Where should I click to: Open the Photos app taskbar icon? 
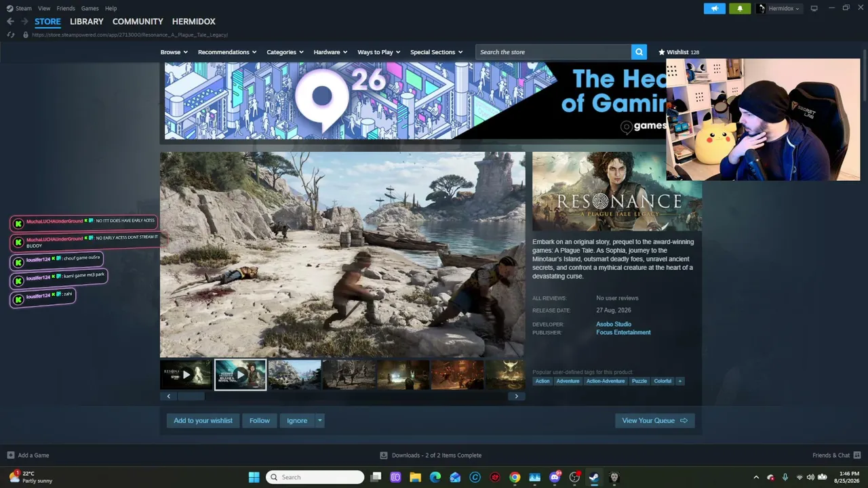tap(534, 477)
